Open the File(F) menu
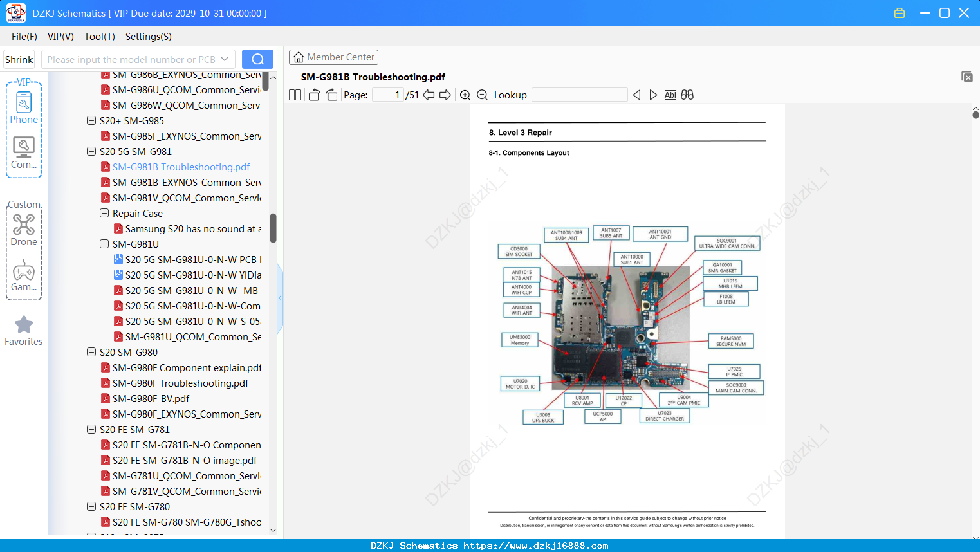The width and height of the screenshot is (980, 552). [x=24, y=37]
